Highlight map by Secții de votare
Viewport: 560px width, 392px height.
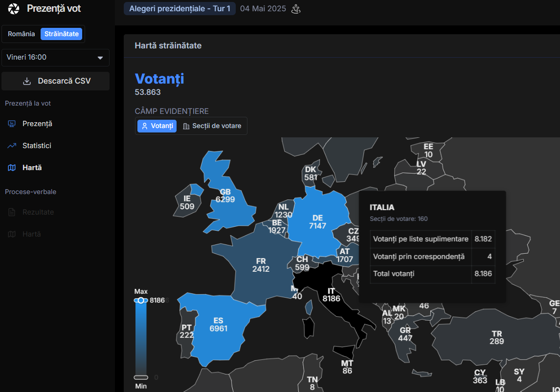[x=212, y=126]
